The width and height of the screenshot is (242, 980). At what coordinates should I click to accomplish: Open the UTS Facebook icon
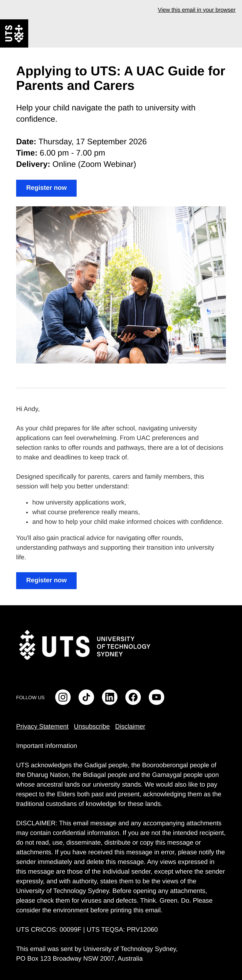(133, 697)
